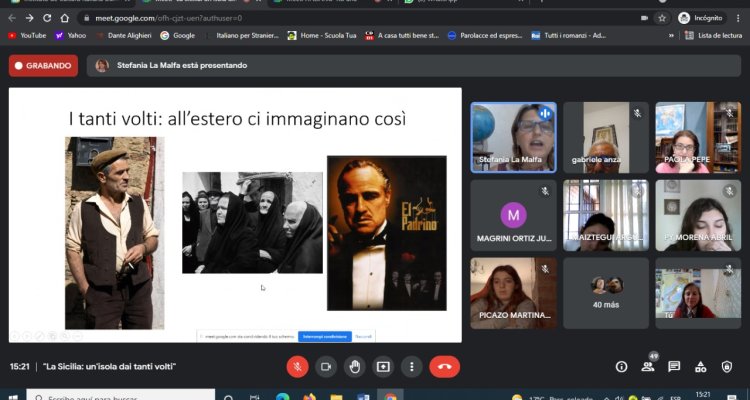
Task: Bookmark this page with the star icon
Action: click(x=662, y=18)
